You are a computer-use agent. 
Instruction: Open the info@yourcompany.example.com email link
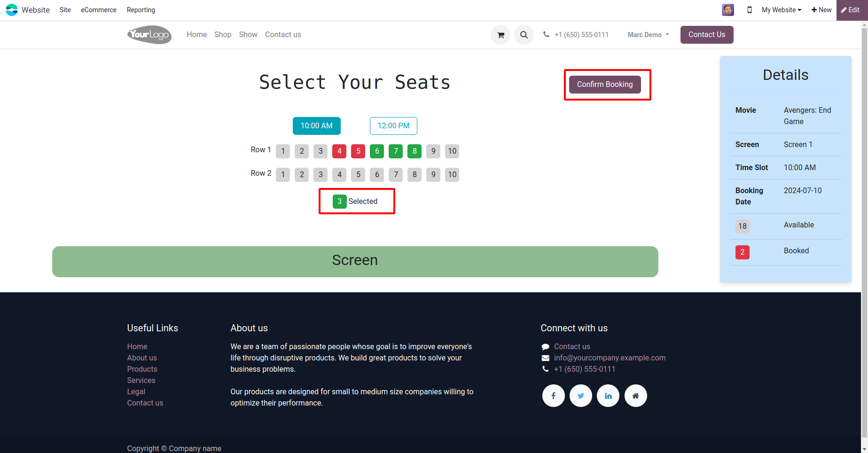[x=610, y=358]
